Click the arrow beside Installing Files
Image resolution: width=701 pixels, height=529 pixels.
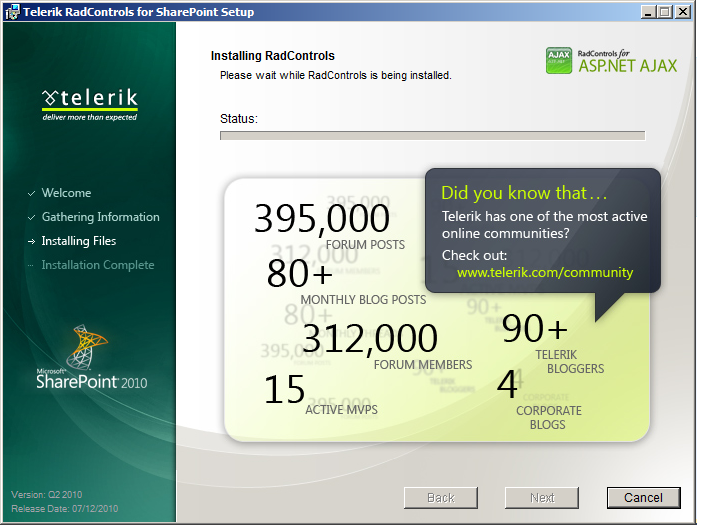31,241
